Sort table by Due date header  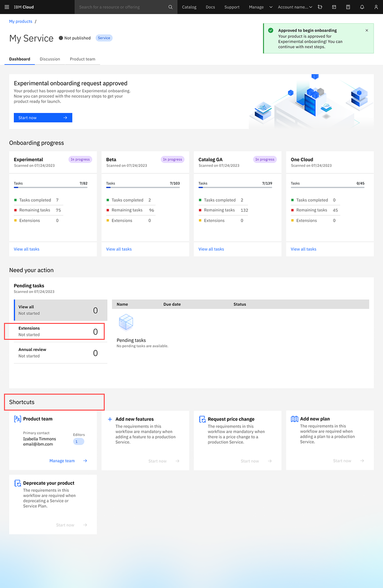[x=172, y=304]
